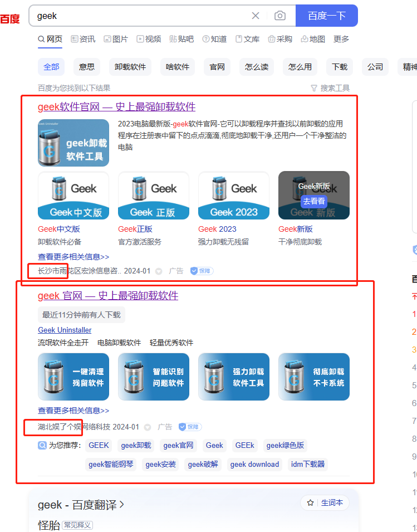Select the 卸载软件 filter chip

click(130, 67)
